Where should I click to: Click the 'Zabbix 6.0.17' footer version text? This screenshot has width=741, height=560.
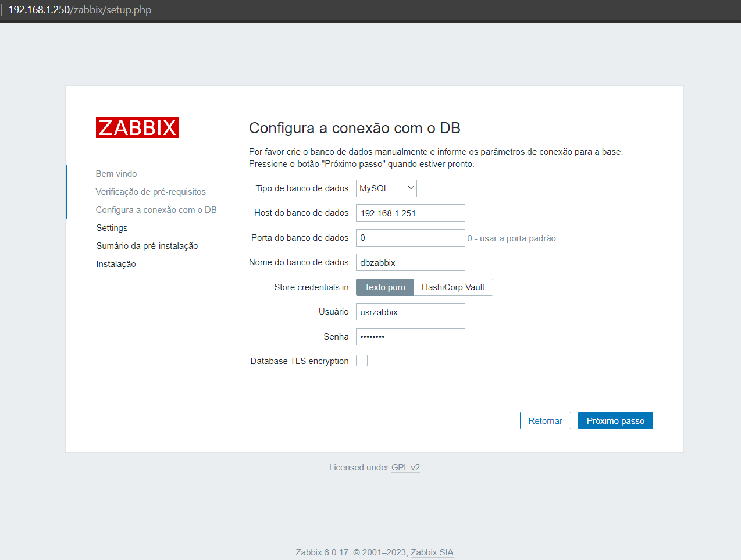coord(322,552)
